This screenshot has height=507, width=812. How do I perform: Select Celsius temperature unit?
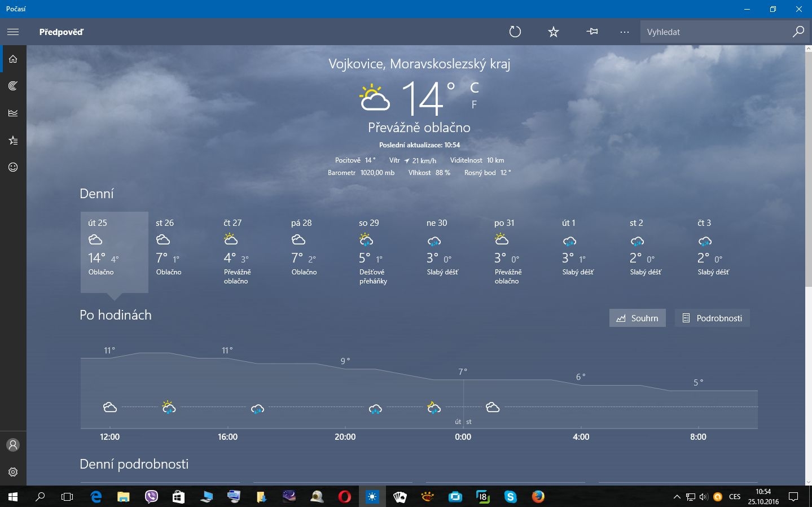tap(475, 88)
